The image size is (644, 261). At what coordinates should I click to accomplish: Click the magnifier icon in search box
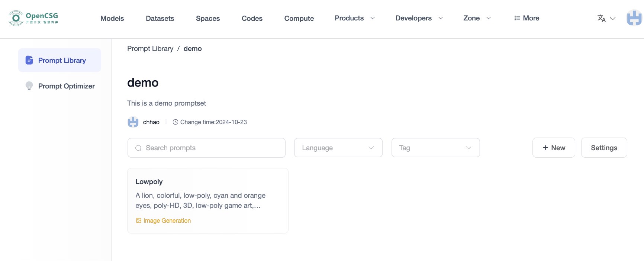138,148
